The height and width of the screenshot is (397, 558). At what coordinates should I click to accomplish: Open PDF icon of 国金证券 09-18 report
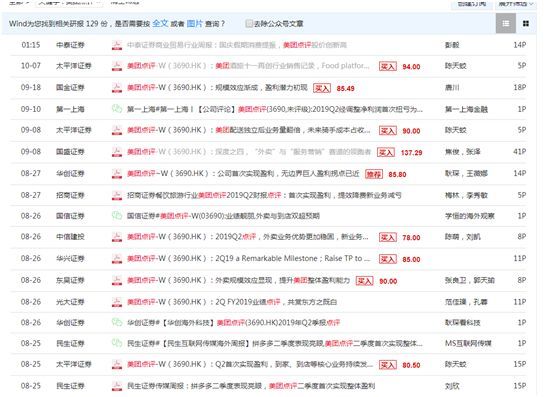(117, 88)
